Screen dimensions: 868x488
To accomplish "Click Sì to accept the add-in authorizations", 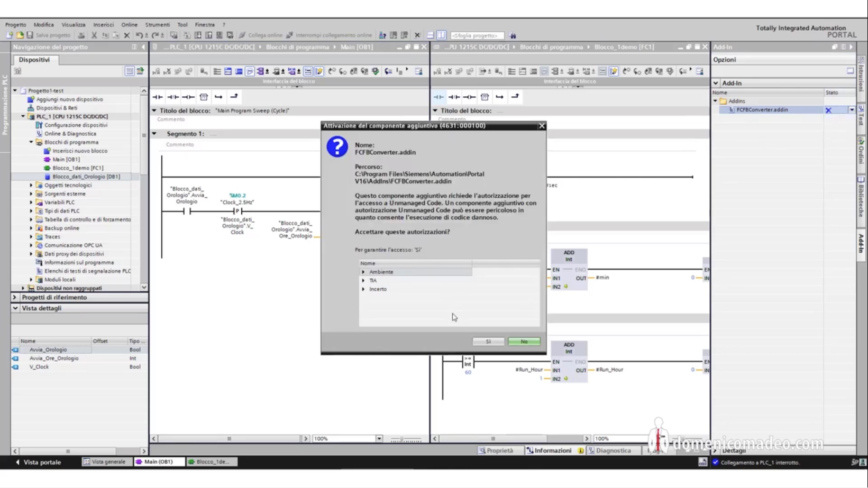I will pos(488,341).
